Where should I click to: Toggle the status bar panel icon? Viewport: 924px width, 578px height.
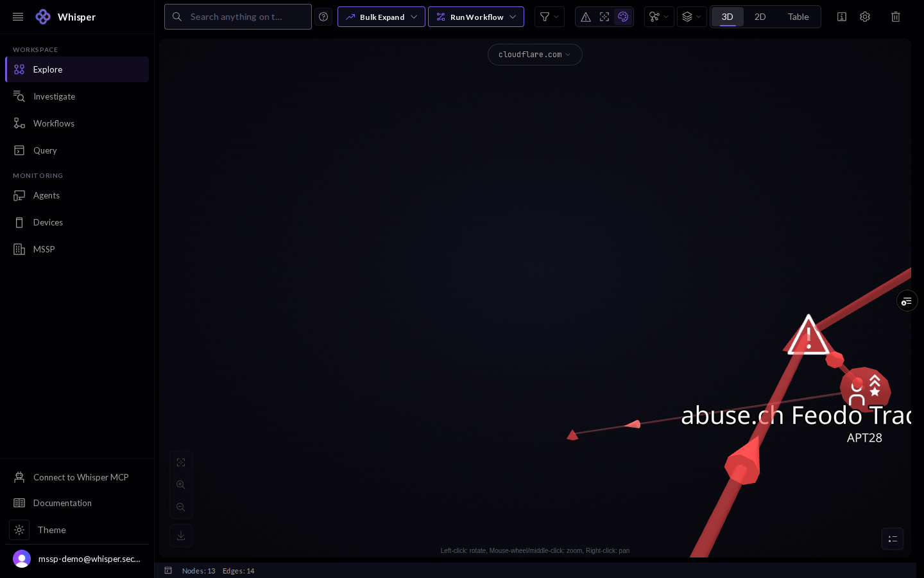168,570
